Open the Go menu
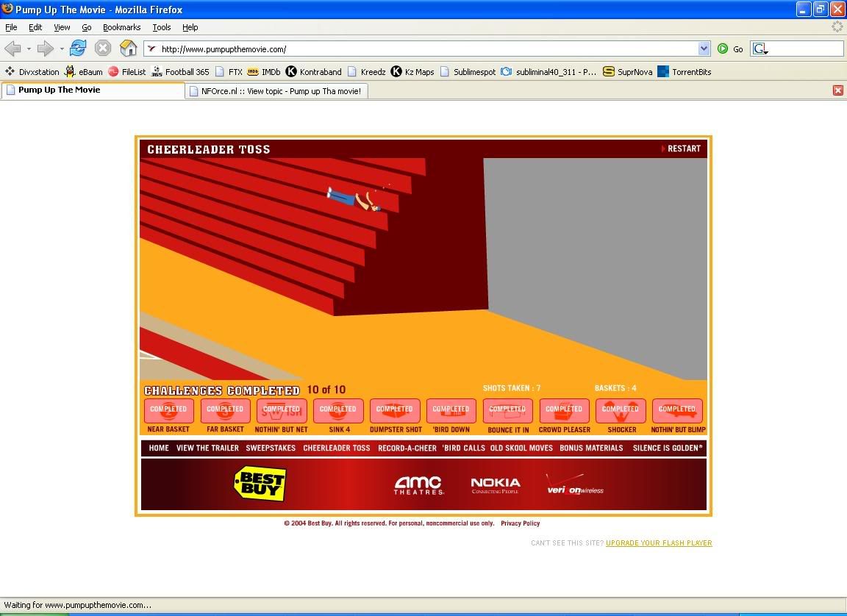 coord(87,27)
